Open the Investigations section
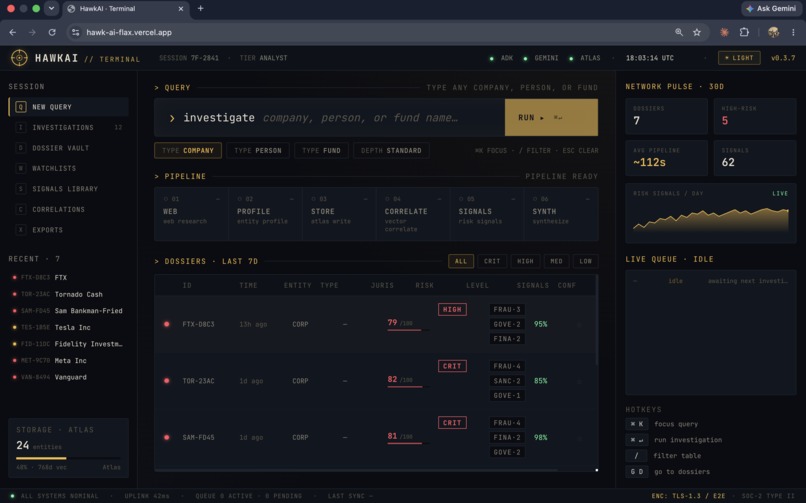806x503 pixels. (x=68, y=127)
